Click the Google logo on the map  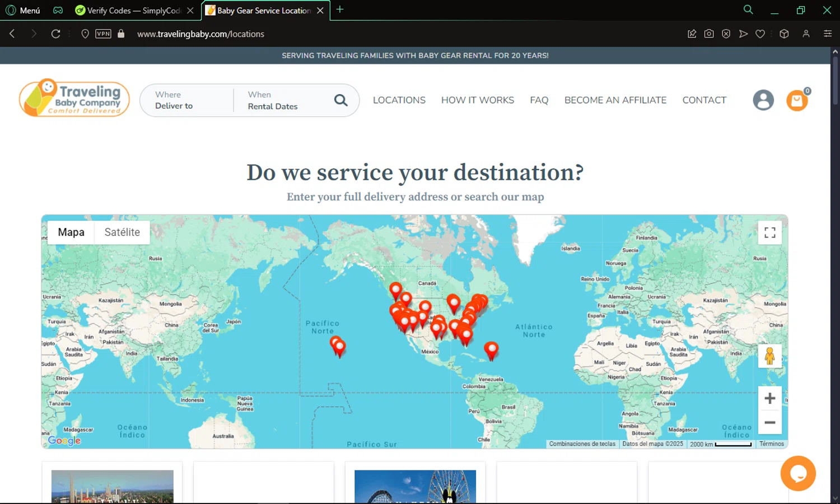(x=64, y=441)
